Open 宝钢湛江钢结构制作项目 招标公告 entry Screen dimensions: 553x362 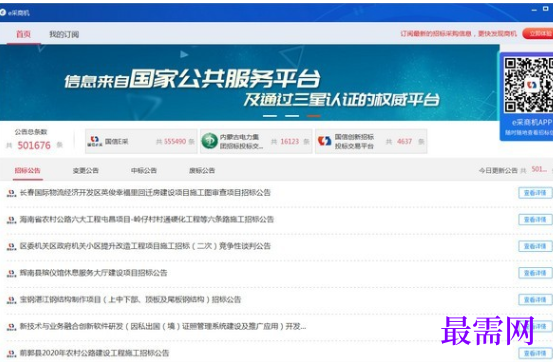pos(130,300)
